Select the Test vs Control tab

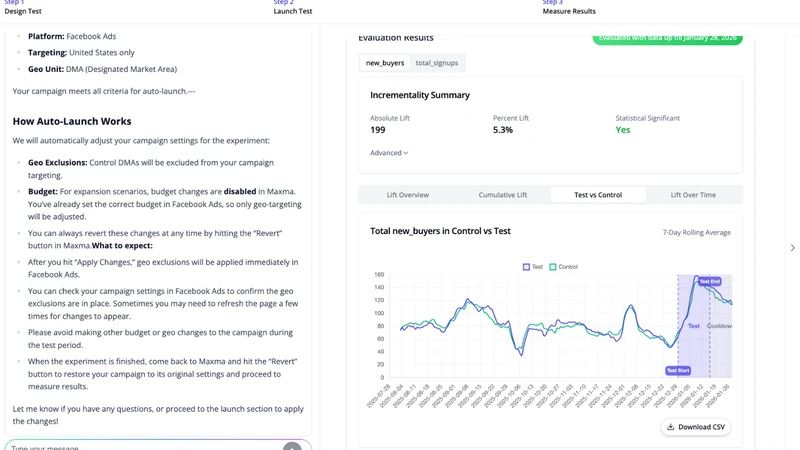tap(598, 195)
